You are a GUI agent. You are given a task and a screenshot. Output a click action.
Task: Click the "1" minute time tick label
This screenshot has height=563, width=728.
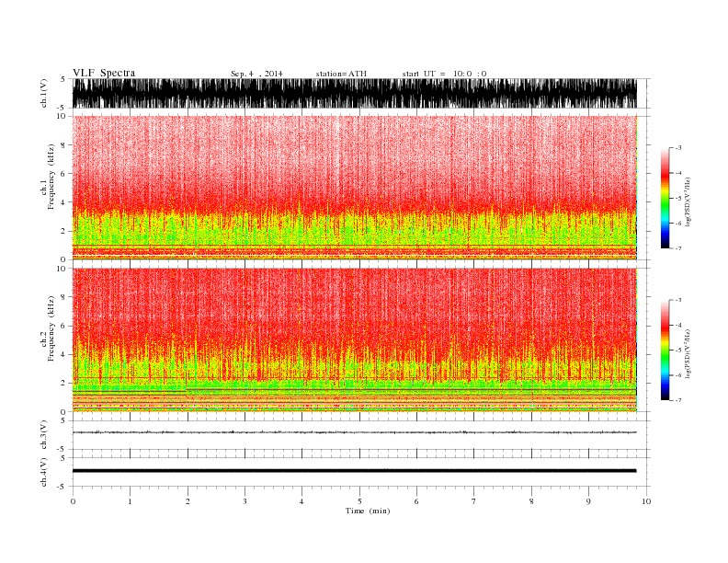click(x=130, y=501)
